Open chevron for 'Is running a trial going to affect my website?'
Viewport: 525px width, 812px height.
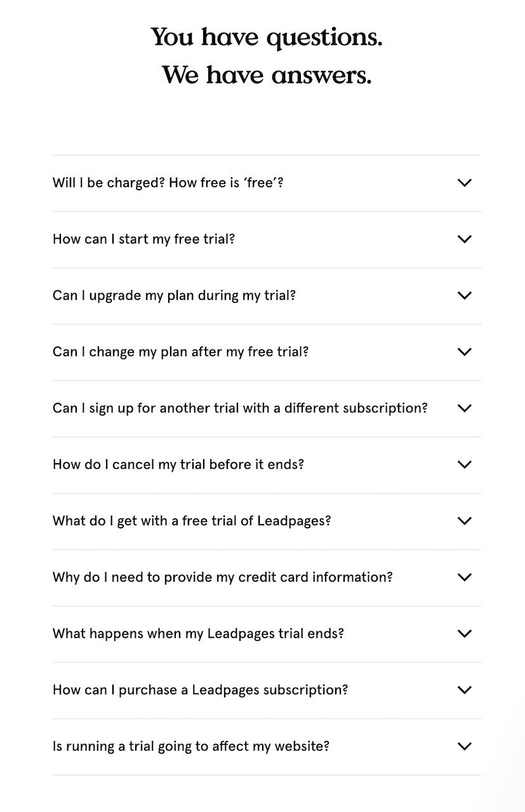[465, 747]
